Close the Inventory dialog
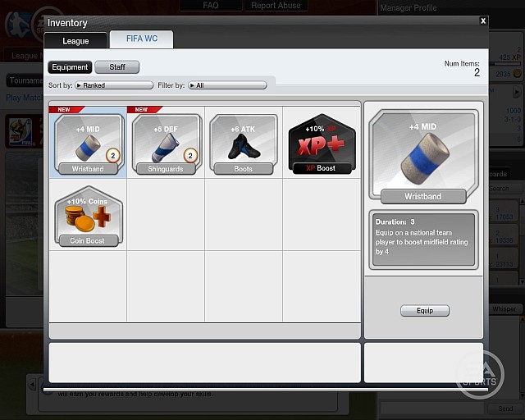The image size is (525, 420). click(483, 21)
